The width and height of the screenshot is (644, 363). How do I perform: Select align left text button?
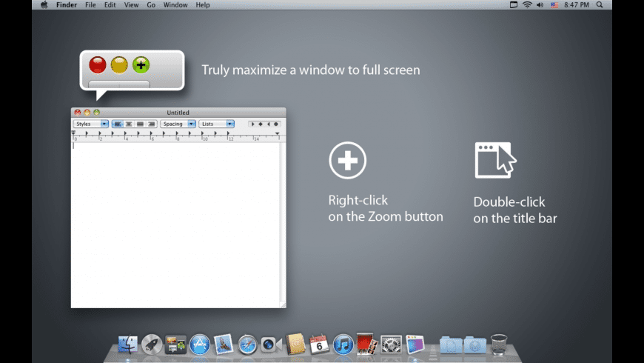point(118,124)
